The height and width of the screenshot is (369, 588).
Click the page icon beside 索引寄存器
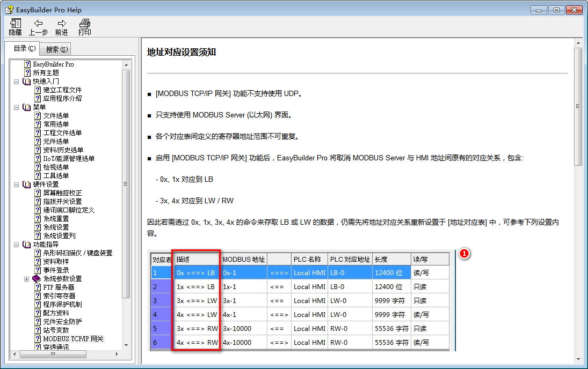pyautogui.click(x=38, y=296)
